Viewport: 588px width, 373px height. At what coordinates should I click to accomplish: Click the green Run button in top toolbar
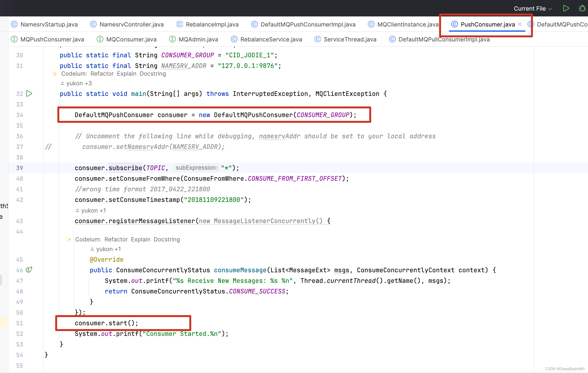[x=566, y=8]
